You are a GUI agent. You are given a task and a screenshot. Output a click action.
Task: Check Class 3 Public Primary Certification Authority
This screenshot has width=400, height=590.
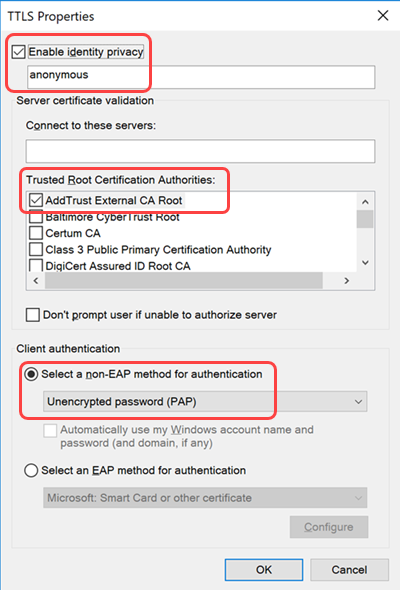(x=36, y=249)
